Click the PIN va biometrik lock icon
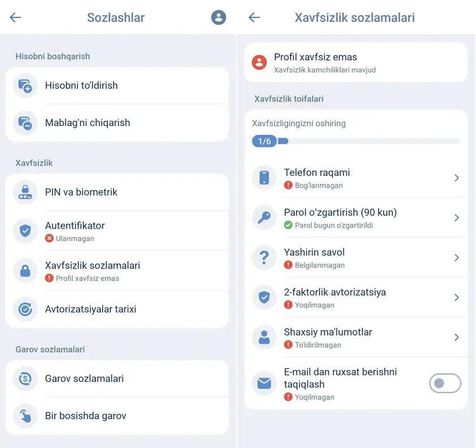The height and width of the screenshot is (448, 476). click(x=25, y=192)
